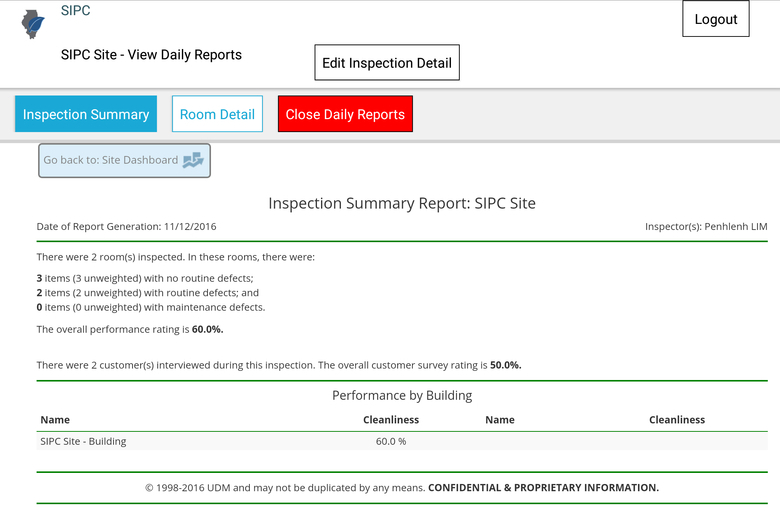780x518 pixels.
Task: Select the SIPC Site - Building row
Action: [x=84, y=441]
